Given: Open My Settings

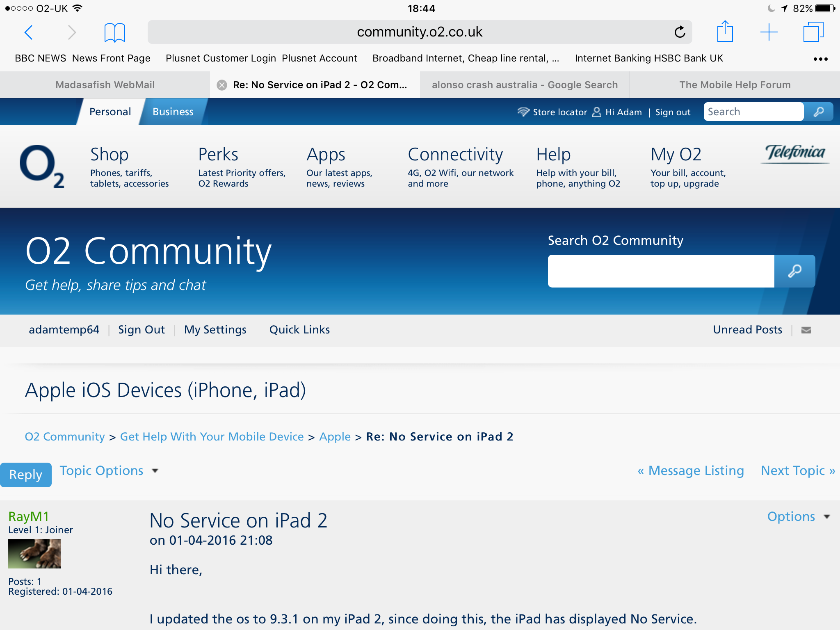Looking at the screenshot, I should tap(215, 330).
